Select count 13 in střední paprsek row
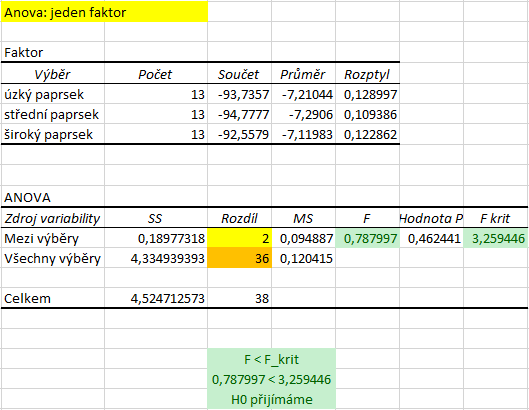The width and height of the screenshot is (529, 410). pos(156,114)
